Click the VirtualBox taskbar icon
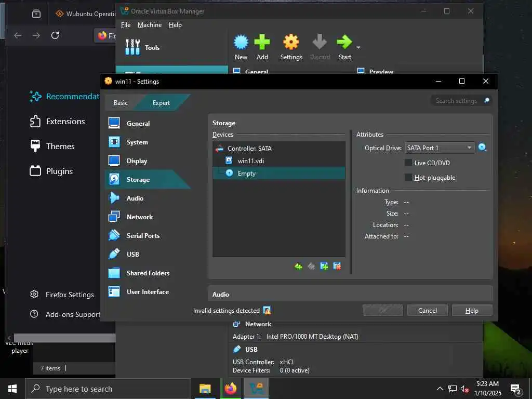The height and width of the screenshot is (399, 532). [x=256, y=389]
